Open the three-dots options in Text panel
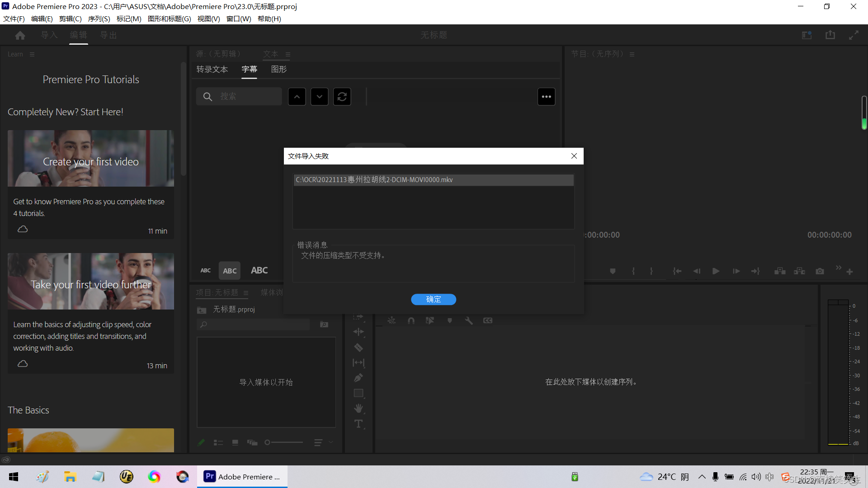The width and height of the screenshot is (868, 488). (x=547, y=96)
